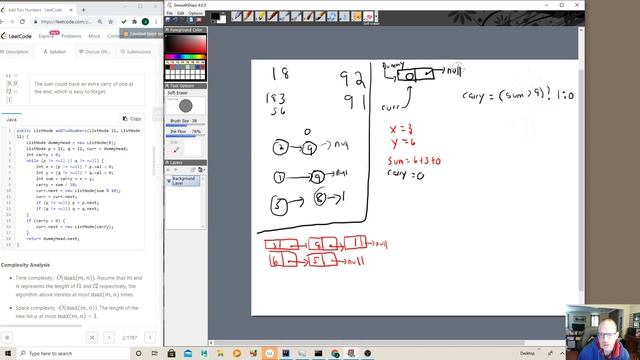Select the blue Pen tool in SmoothDraw
Screen dimensions: 640x360
pos(236,16)
